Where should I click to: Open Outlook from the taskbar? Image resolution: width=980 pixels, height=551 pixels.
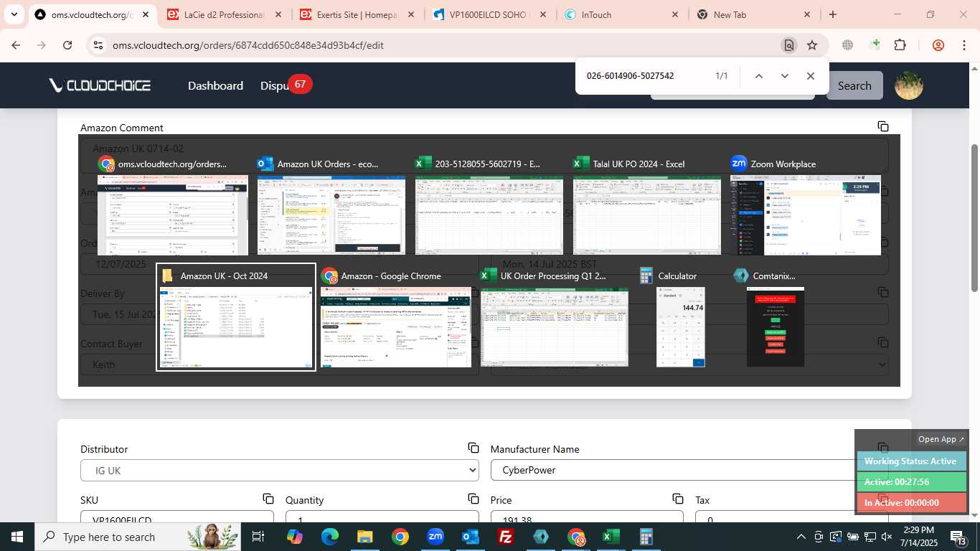pos(471,537)
